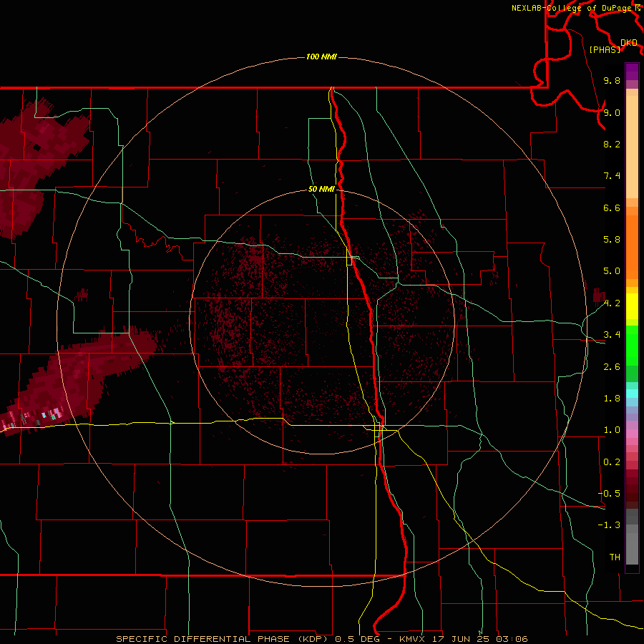Image resolution: width=644 pixels, height=644 pixels.
Task: Pick the purple top segment of color bar
Action: pos(632,72)
